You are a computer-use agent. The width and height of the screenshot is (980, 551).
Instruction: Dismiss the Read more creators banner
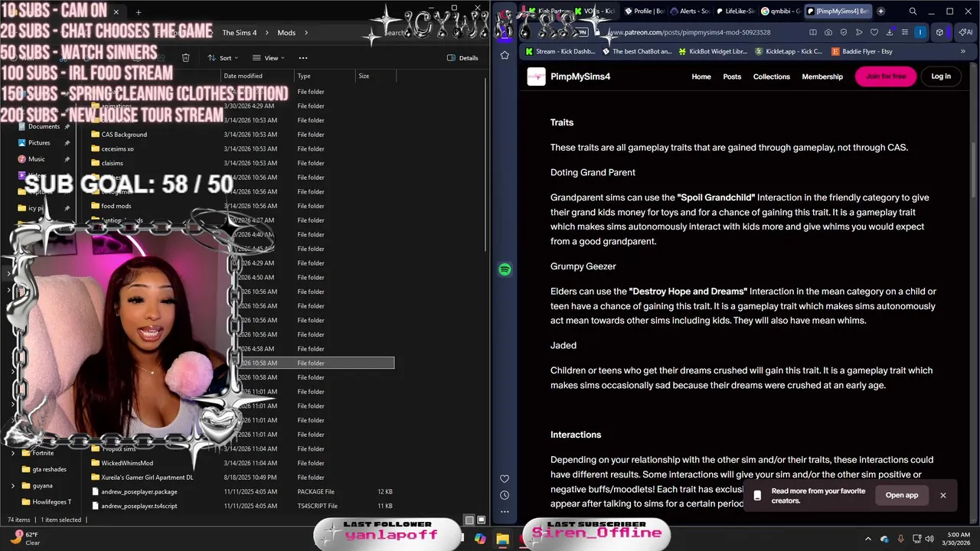[943, 495]
